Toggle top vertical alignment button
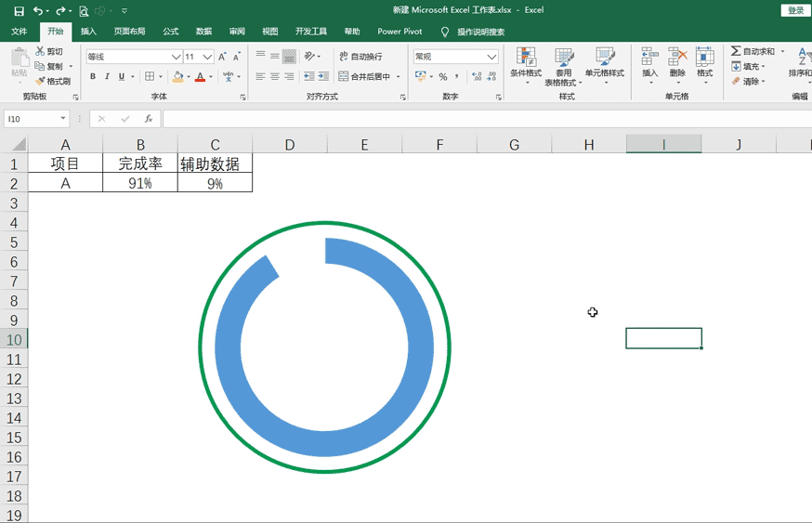 click(260, 56)
